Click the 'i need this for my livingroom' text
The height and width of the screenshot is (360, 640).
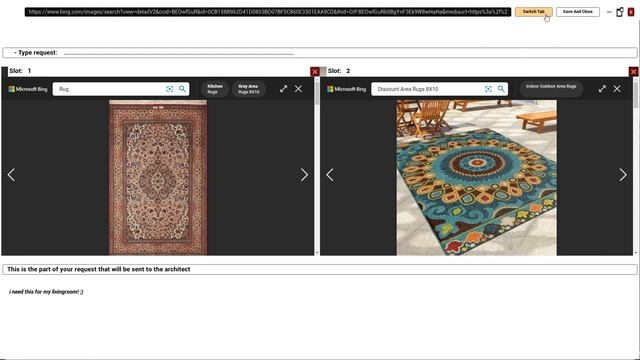click(x=46, y=292)
